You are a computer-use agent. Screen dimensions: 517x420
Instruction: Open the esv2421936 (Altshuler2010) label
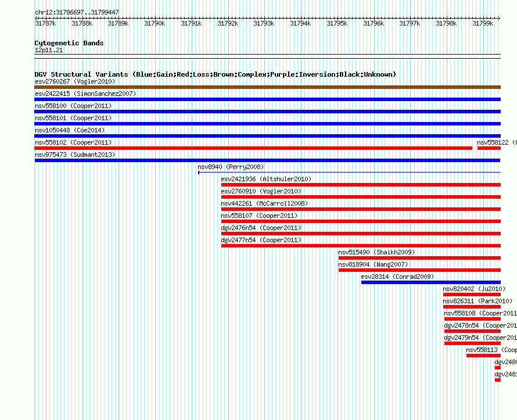tap(267, 179)
